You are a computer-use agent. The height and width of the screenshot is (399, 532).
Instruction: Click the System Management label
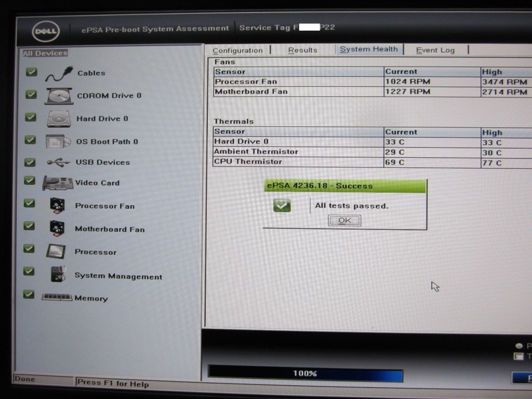(x=118, y=276)
